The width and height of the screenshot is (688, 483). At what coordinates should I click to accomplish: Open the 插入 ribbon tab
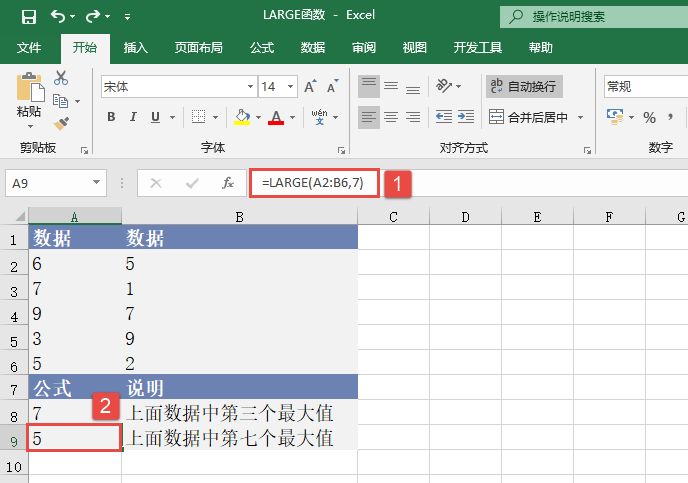pos(135,47)
